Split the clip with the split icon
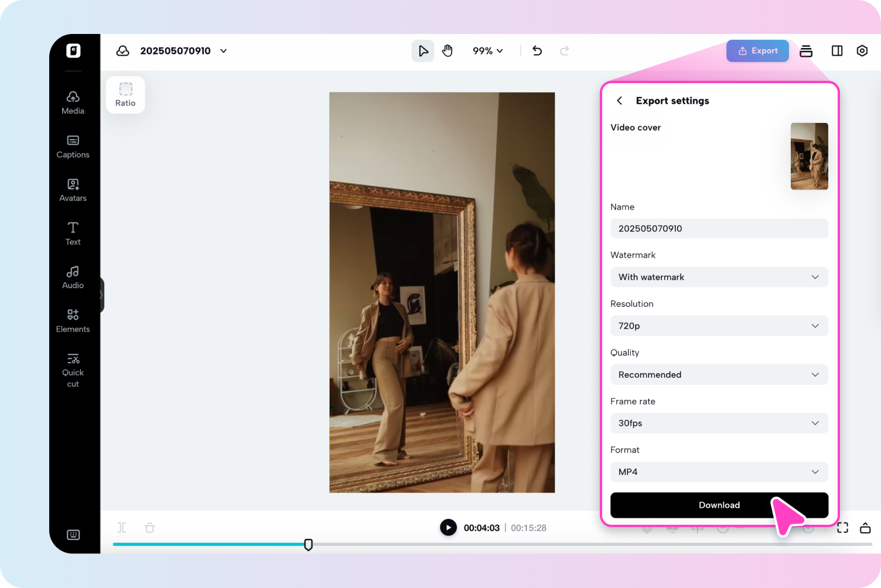Screen dimensions: 881x588 click(121, 527)
